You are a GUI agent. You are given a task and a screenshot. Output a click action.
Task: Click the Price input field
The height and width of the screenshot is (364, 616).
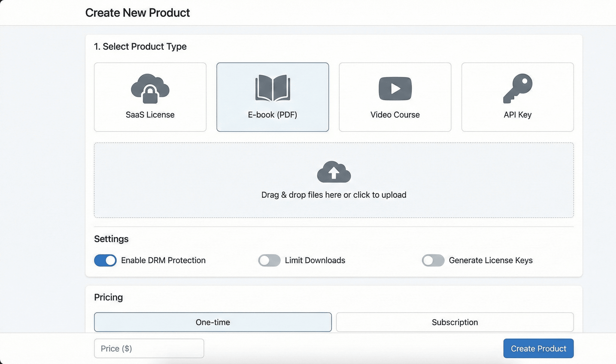pos(148,348)
